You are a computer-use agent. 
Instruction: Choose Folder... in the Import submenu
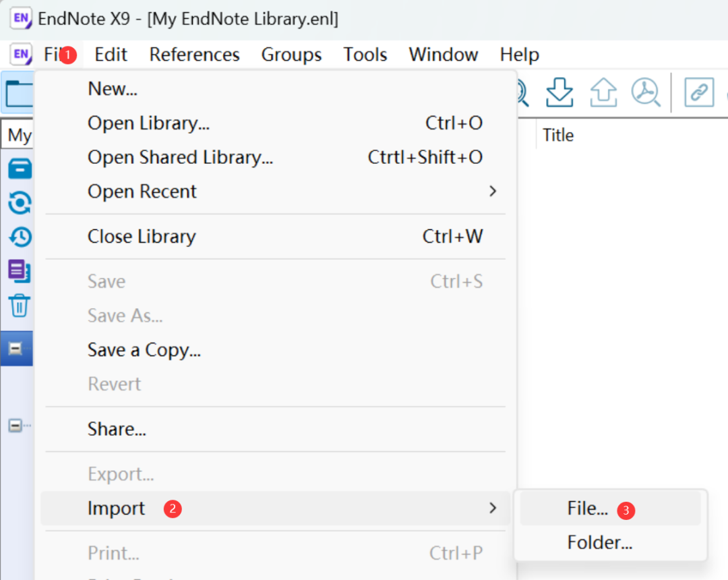[610, 542]
